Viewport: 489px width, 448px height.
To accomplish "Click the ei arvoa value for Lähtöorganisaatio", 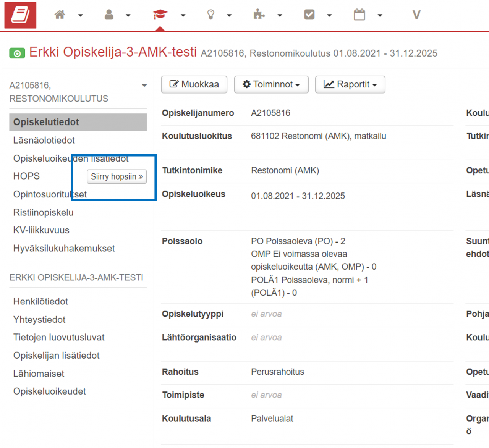I will [x=266, y=338].
